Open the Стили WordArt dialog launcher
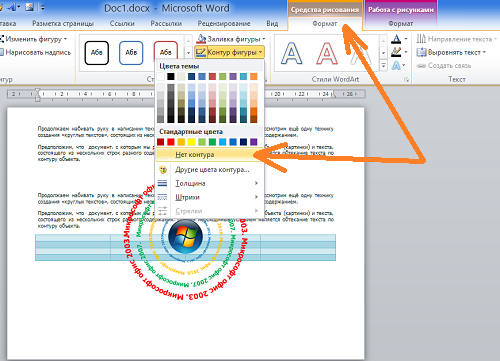Image resolution: width=500 pixels, height=361 pixels. click(406, 79)
